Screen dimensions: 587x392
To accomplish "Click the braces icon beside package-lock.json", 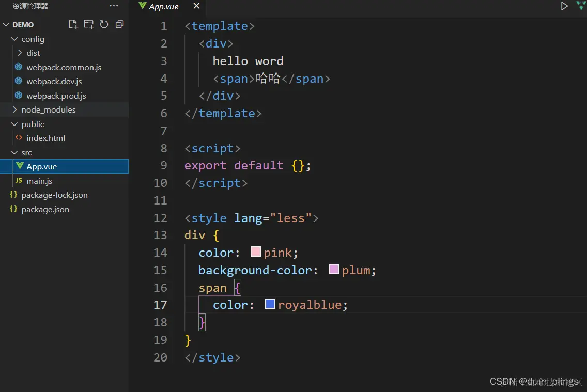I will (13, 195).
